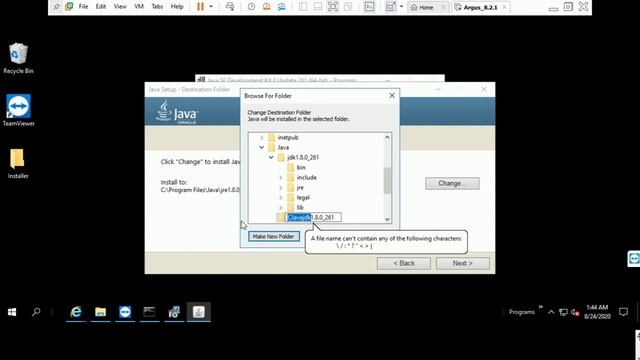This screenshot has height=360, width=640.
Task: Select the Installer folder on desktop
Action: point(18,163)
